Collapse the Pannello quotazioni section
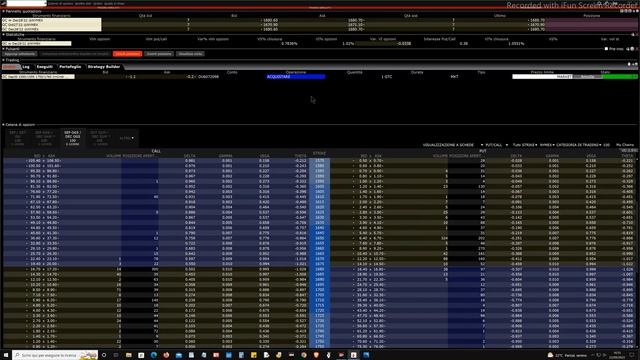The image size is (640, 360). pyautogui.click(x=3, y=11)
